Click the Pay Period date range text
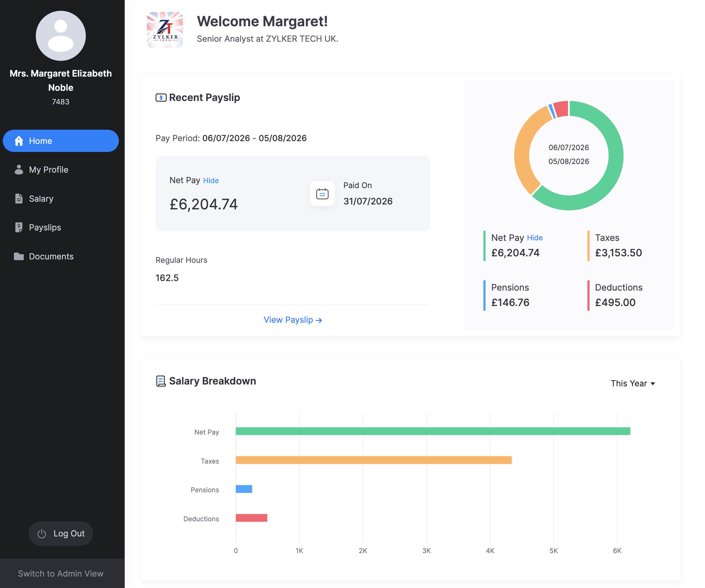Image resolution: width=705 pixels, height=588 pixels. [254, 138]
